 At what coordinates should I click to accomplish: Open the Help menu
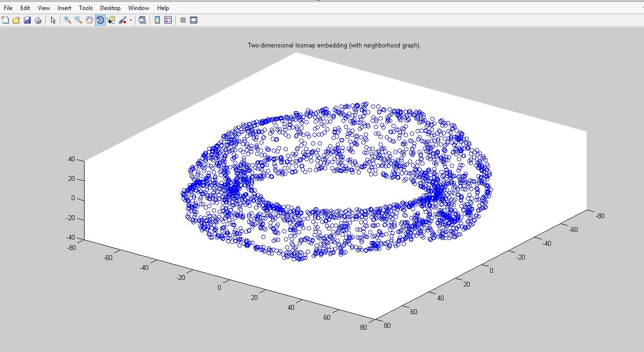click(x=163, y=8)
